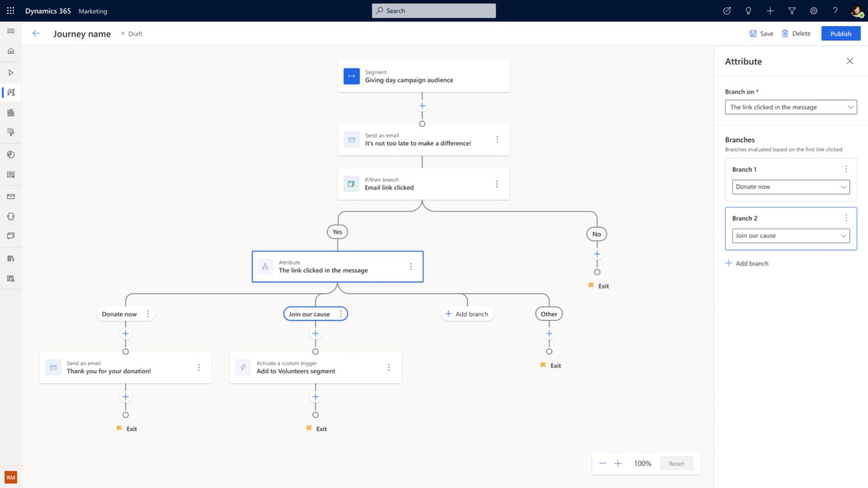
Task: Click the back arrow beside Journey name
Action: (x=36, y=34)
